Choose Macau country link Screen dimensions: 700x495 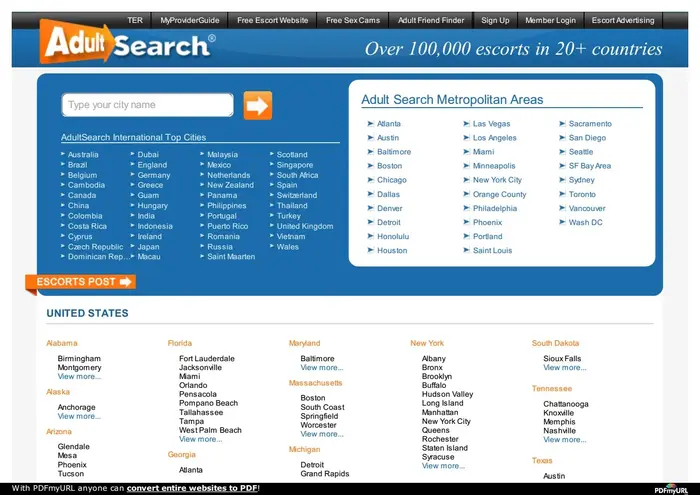(149, 257)
